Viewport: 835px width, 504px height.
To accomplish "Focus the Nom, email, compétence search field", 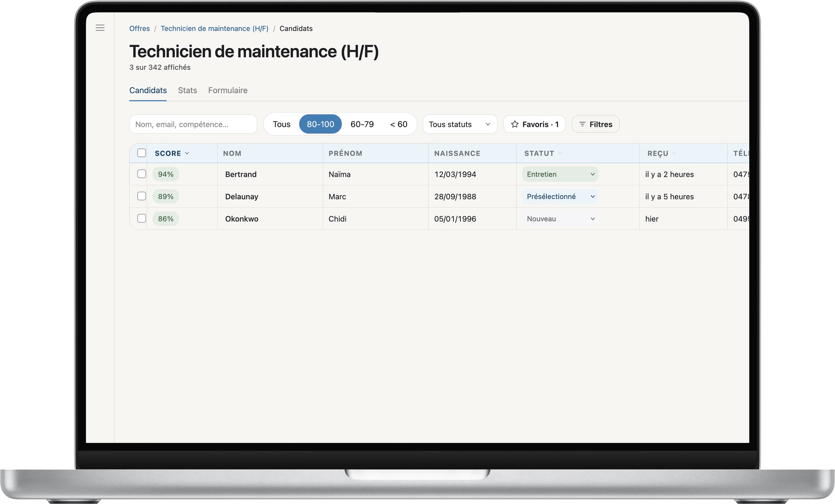I will click(193, 124).
